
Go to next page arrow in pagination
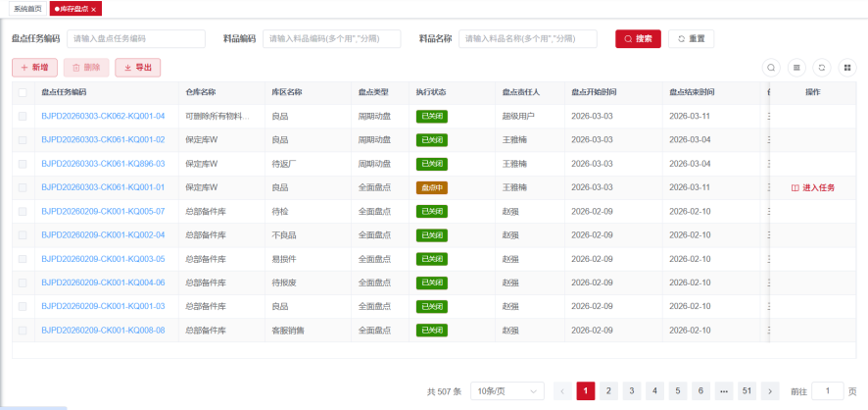tap(769, 391)
